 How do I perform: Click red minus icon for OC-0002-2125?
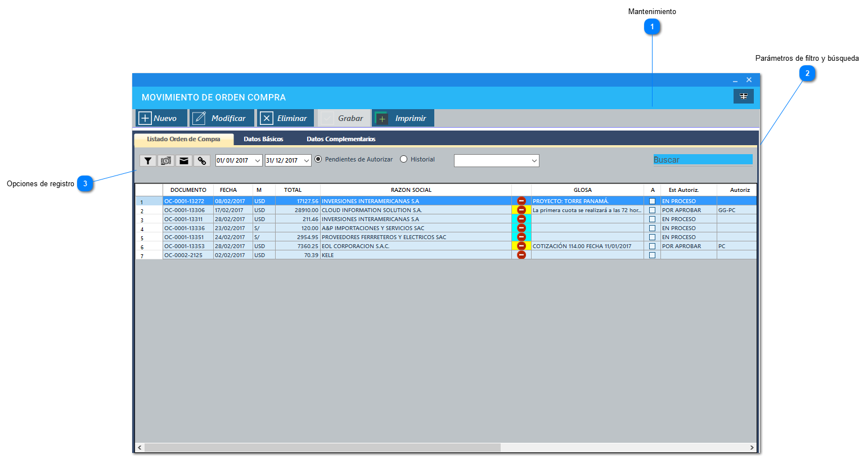click(521, 255)
